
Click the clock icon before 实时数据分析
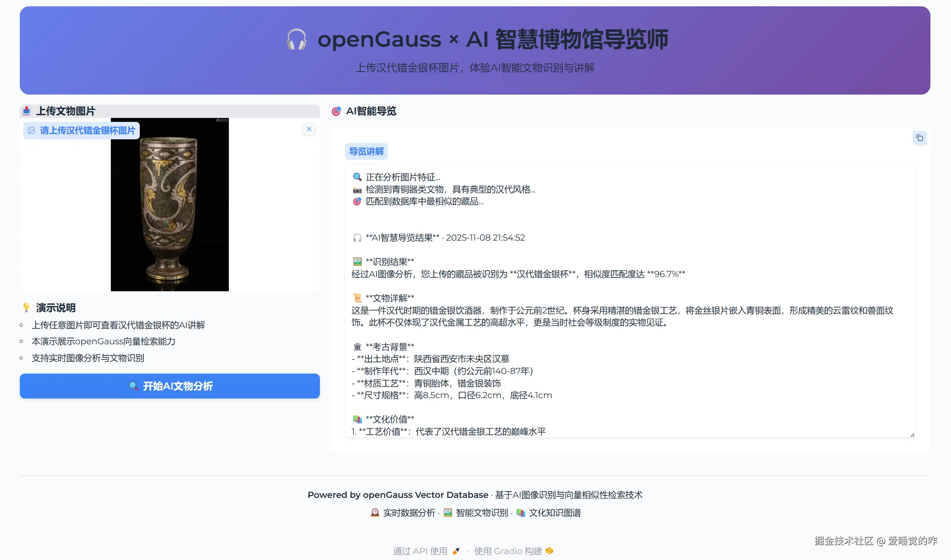click(x=375, y=513)
